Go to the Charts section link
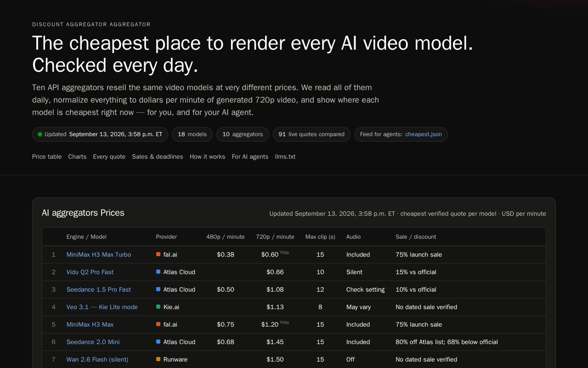 click(77, 157)
